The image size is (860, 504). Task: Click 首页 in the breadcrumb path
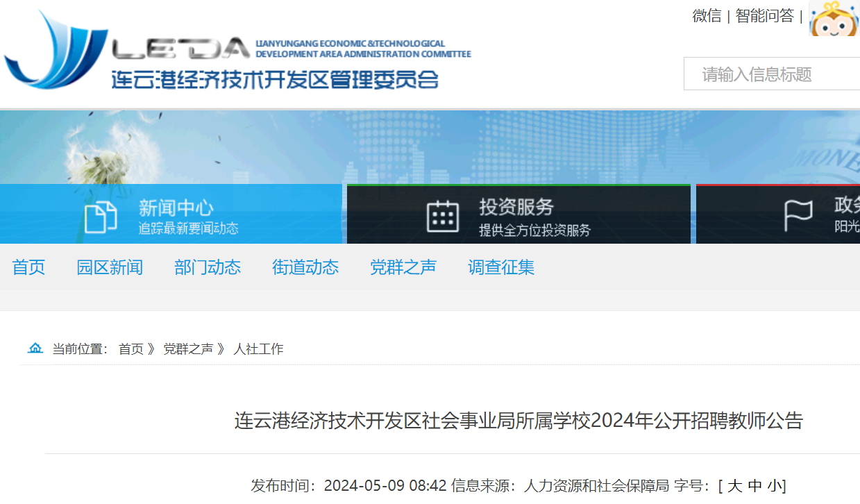pyautogui.click(x=130, y=349)
